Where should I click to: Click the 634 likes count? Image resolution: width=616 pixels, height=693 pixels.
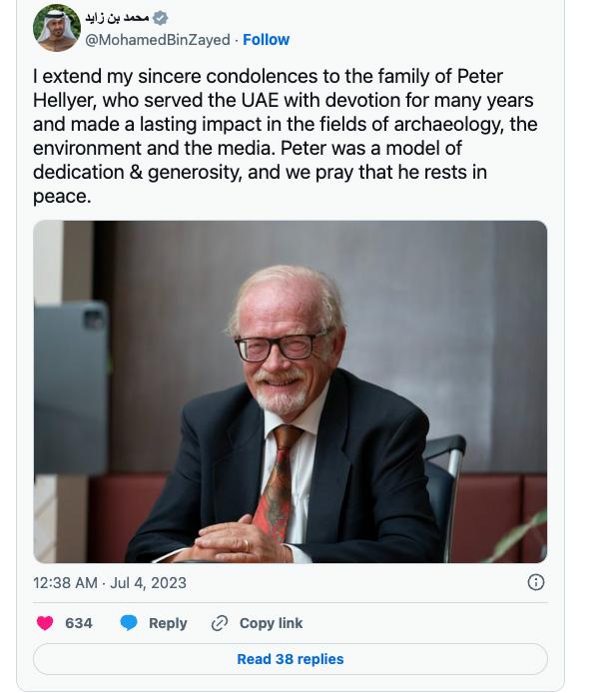pos(79,623)
